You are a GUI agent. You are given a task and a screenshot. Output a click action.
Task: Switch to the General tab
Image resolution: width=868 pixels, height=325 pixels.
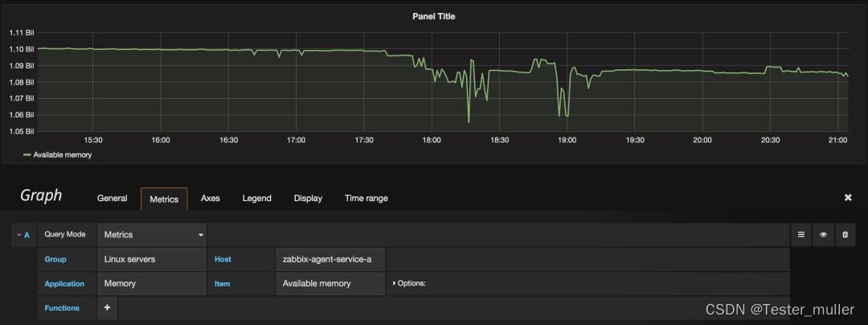click(113, 198)
